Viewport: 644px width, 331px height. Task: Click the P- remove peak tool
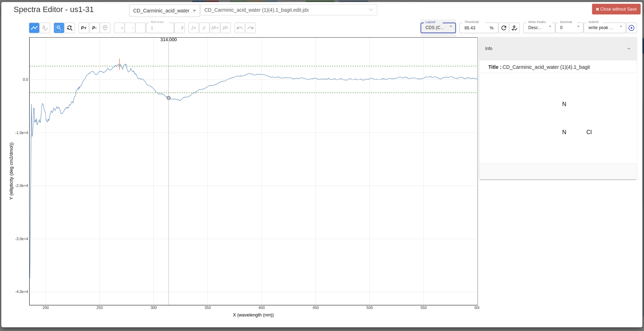point(94,28)
